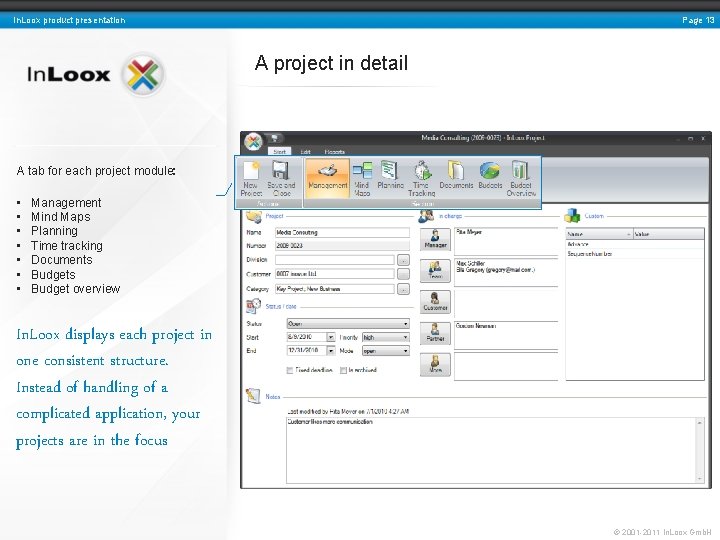Click the browse button next to Customer field
This screenshot has width=720, height=540.
pyautogui.click(x=403, y=274)
